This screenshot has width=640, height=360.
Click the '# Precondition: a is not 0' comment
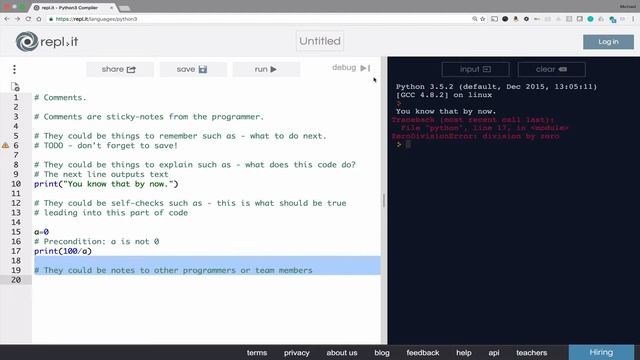tap(96, 242)
